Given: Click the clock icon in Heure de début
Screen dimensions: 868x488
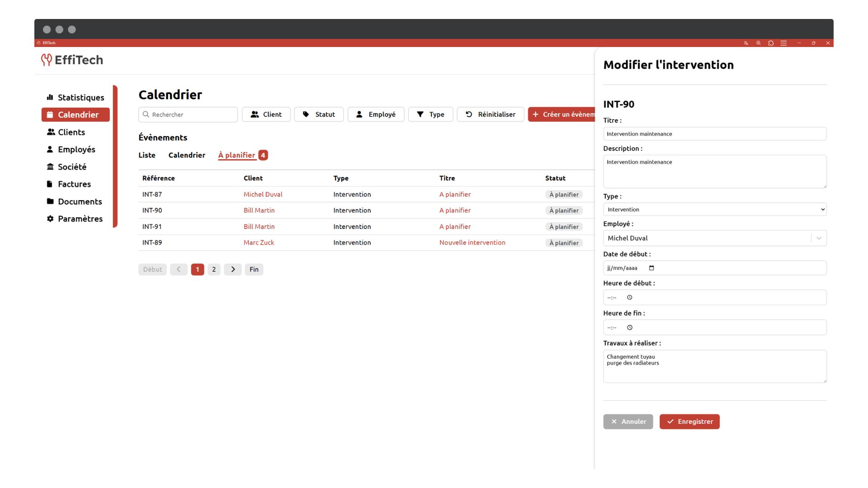Looking at the screenshot, I should coord(630,297).
